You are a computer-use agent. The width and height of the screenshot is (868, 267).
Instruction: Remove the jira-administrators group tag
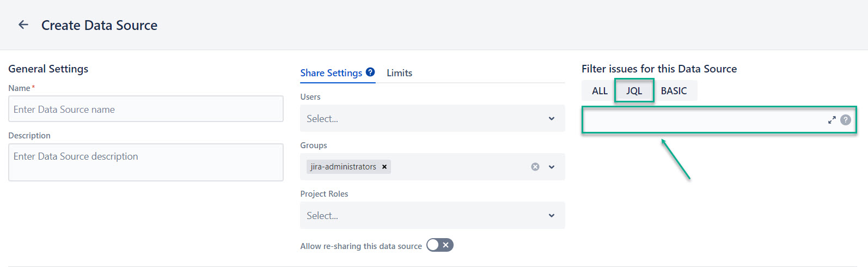(384, 167)
